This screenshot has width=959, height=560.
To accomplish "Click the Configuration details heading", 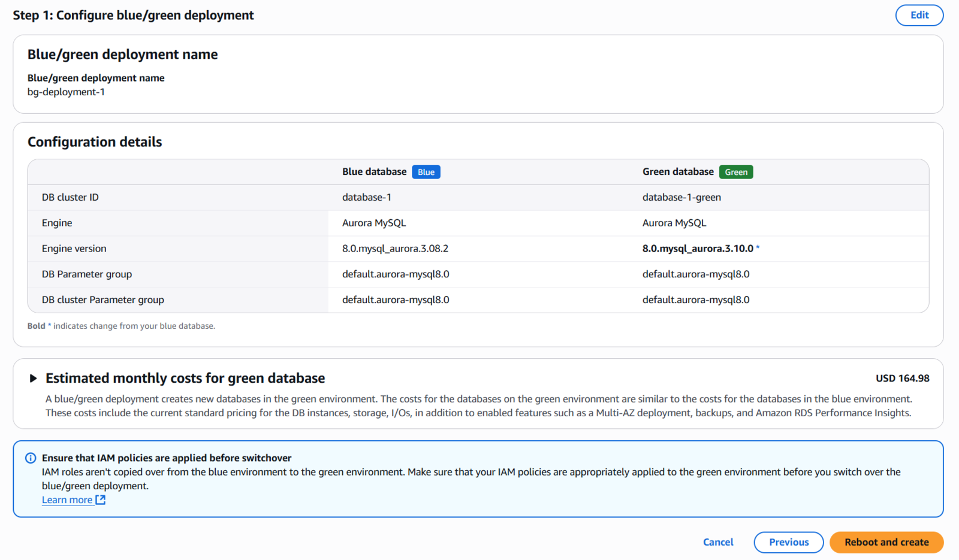I will point(95,142).
